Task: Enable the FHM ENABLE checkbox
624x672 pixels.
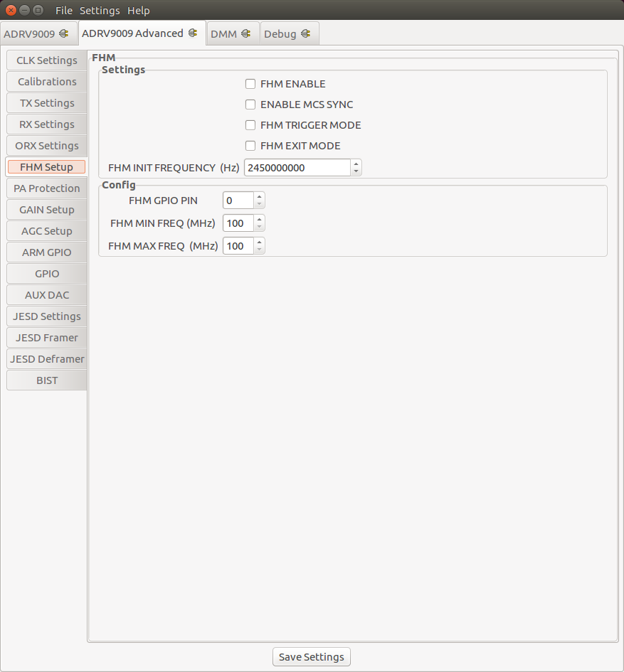Action: click(250, 84)
